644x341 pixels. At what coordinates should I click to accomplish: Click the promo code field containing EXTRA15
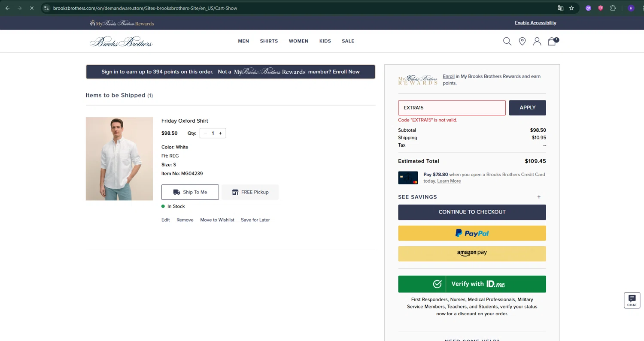(452, 108)
